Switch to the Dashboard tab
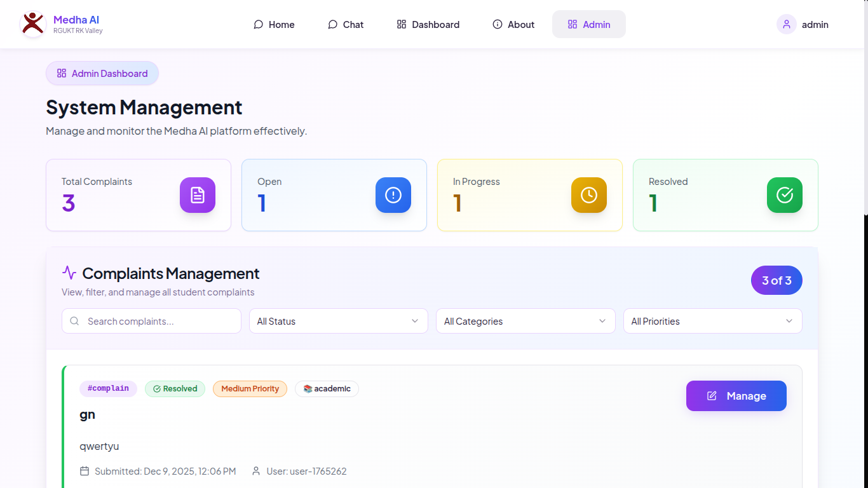The image size is (868, 488). point(428,24)
